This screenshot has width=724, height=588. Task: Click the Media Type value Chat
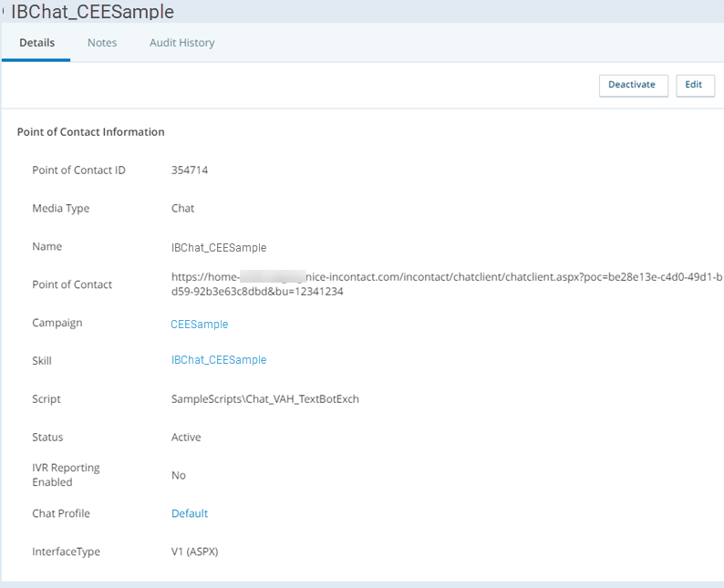point(183,208)
